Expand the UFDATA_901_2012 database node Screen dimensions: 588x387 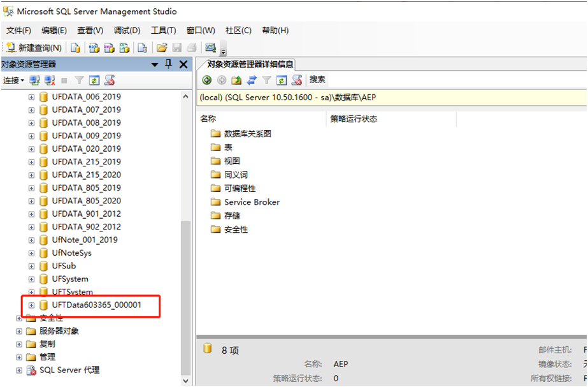[x=31, y=214]
